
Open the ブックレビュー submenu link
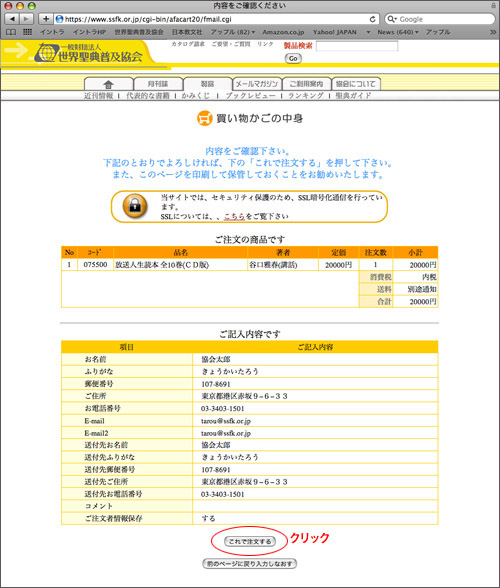click(x=250, y=96)
